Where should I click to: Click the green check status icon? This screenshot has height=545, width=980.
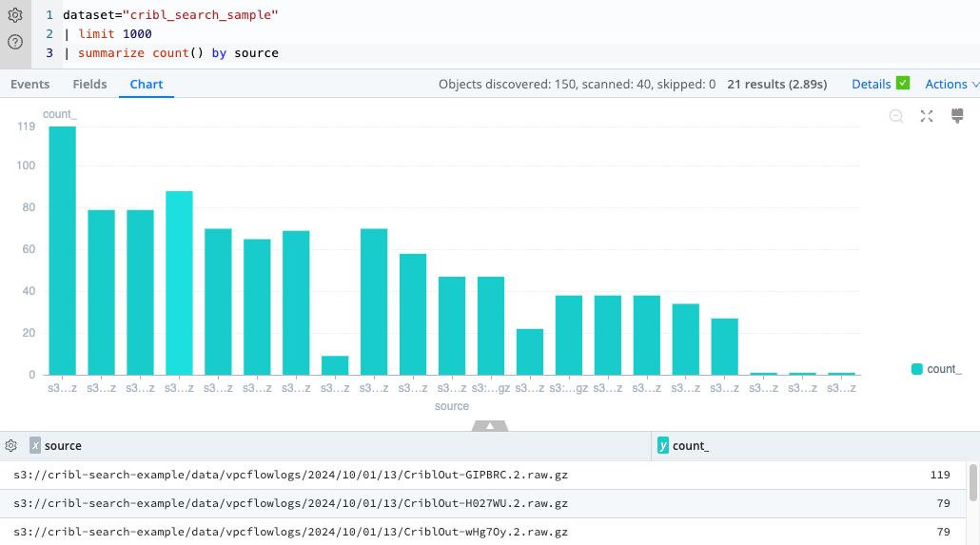[x=903, y=84]
